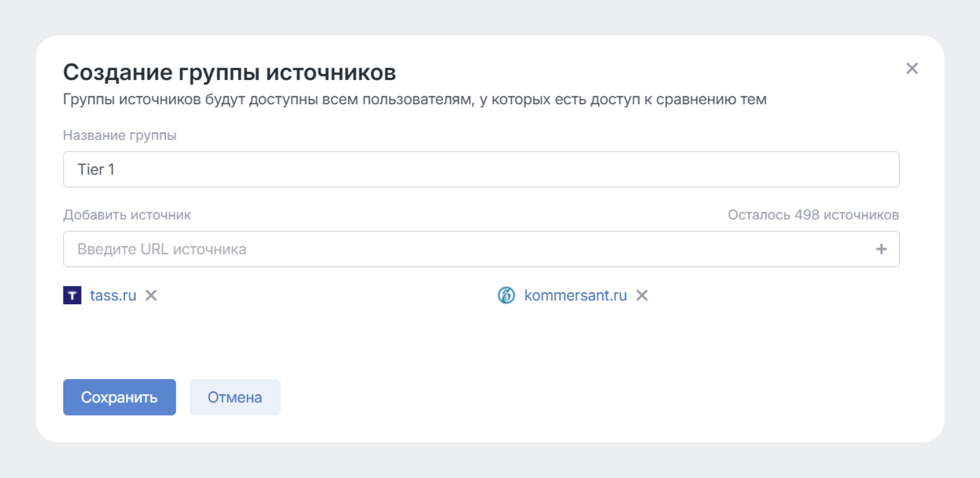This screenshot has width=980, height=478.
Task: Remove kommersant.ru using its X icon
Action: click(642, 295)
